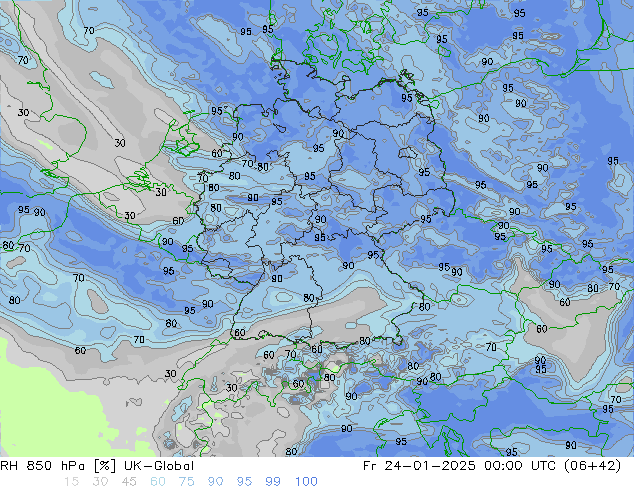Viewport: 634px width, 490px height.
Task: Click the forecast run label '(06+42)'
Action: pyautogui.click(x=592, y=466)
